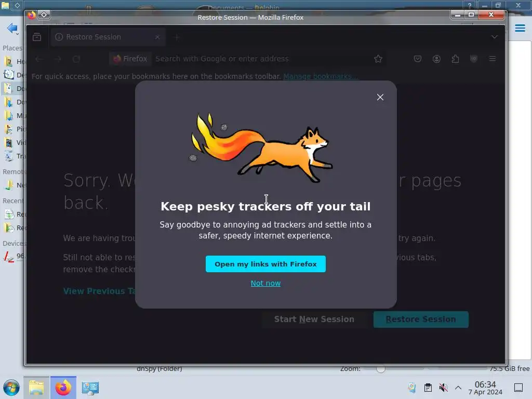Click Dolphin's help question mark button

470,5
